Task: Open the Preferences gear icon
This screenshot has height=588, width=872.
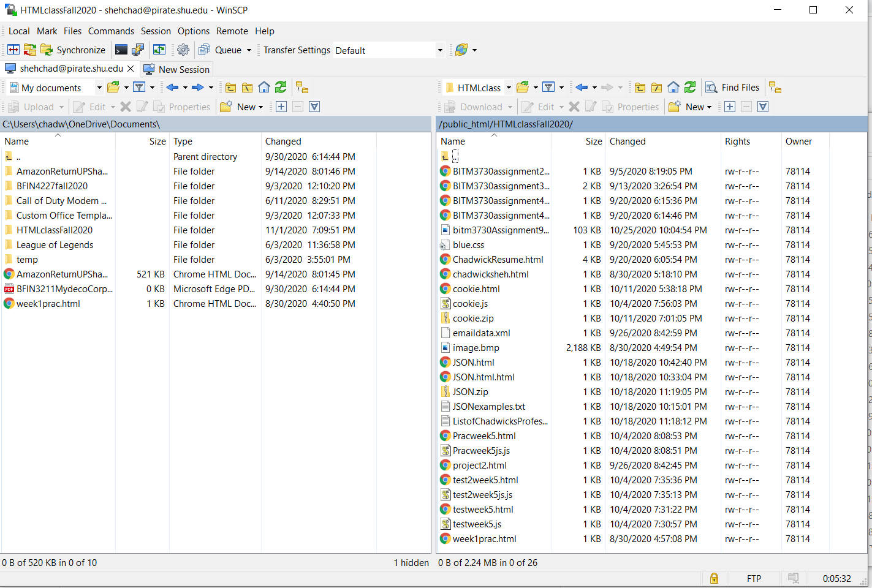Action: 183,50
